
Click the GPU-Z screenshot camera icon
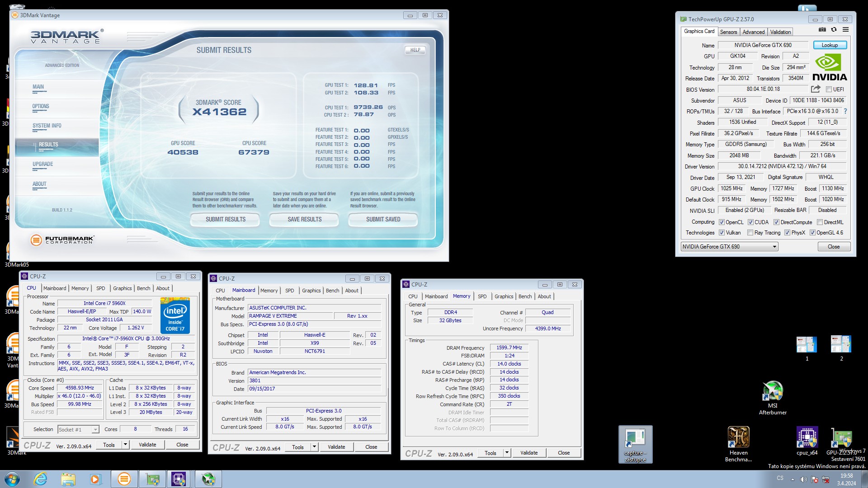822,30
